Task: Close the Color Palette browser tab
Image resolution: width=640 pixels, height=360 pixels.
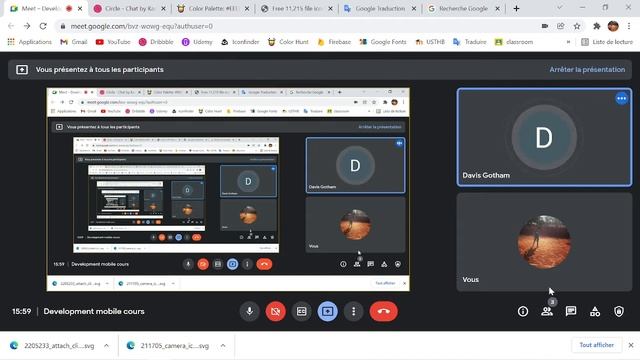Action: 247,9
